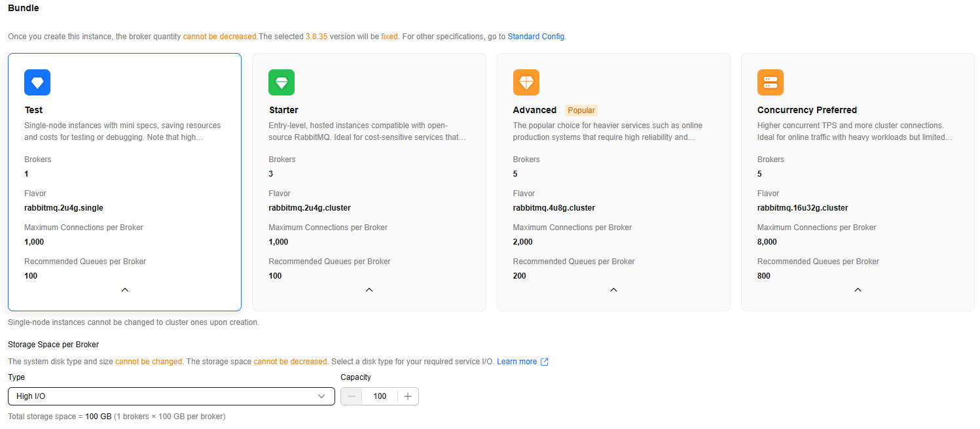The width and height of the screenshot is (980, 429).
Task: Open the Standard Config link
Action: (535, 37)
